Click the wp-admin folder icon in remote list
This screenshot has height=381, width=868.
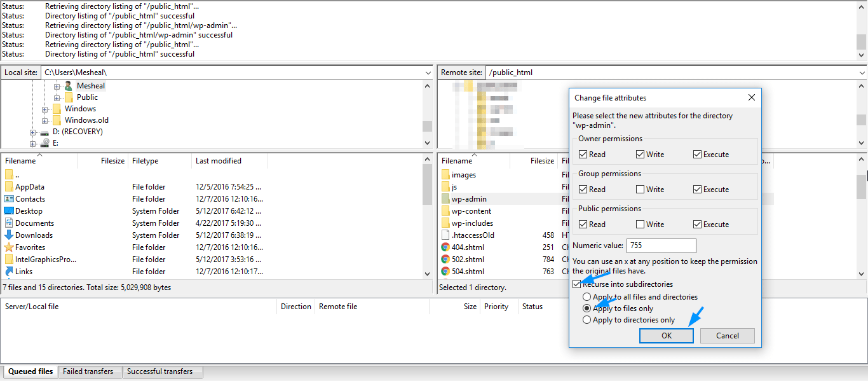click(x=445, y=199)
